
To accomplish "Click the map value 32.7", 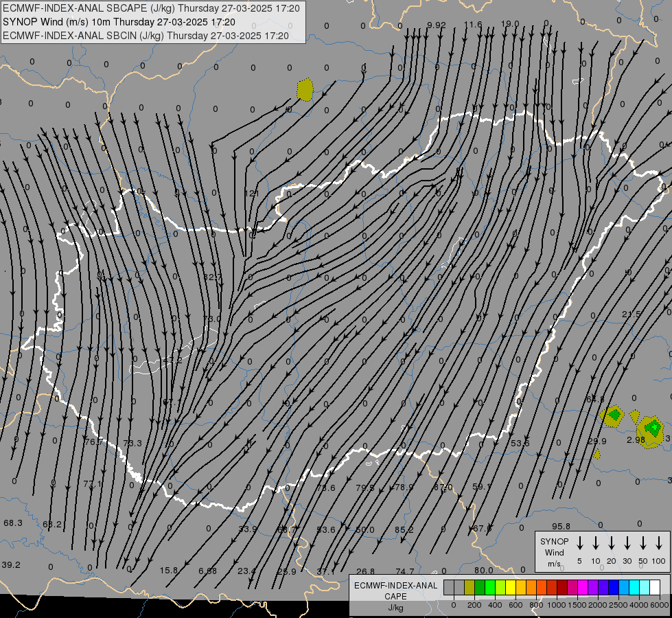I will point(213,277).
